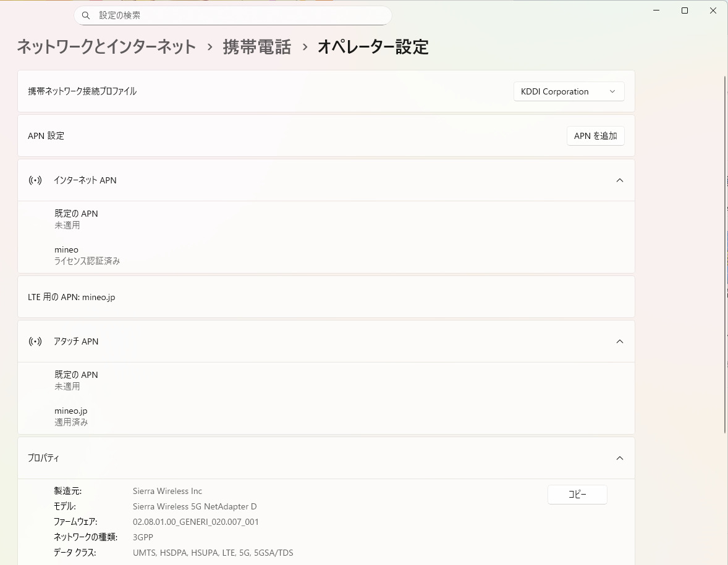Select 既定の APN under Internet APN
The width and height of the screenshot is (728, 565).
click(x=76, y=219)
